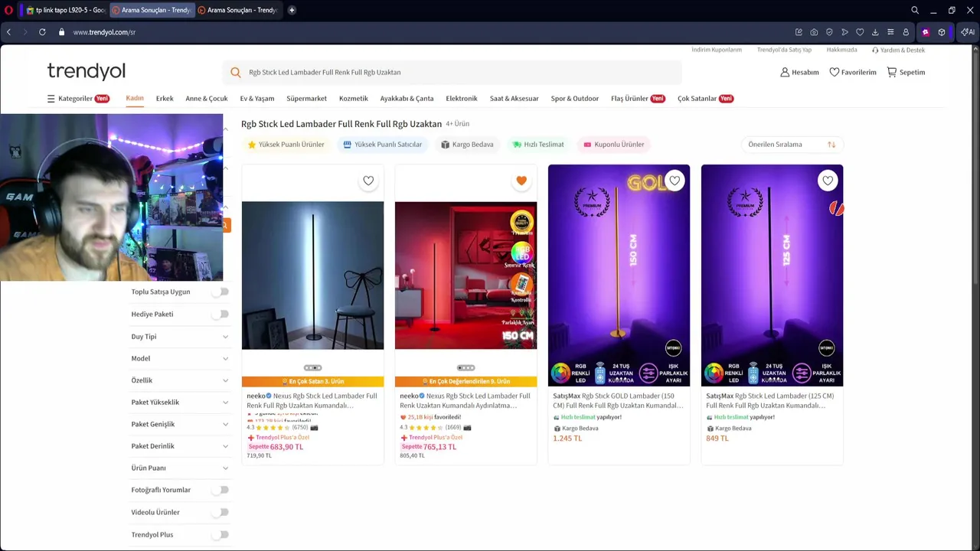Viewport: 980px width, 551px height.
Task: Expand the Özellik filter
Action: point(180,380)
